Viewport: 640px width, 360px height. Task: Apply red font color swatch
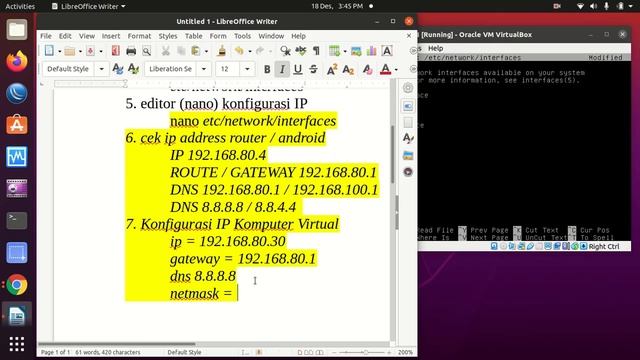[385, 69]
